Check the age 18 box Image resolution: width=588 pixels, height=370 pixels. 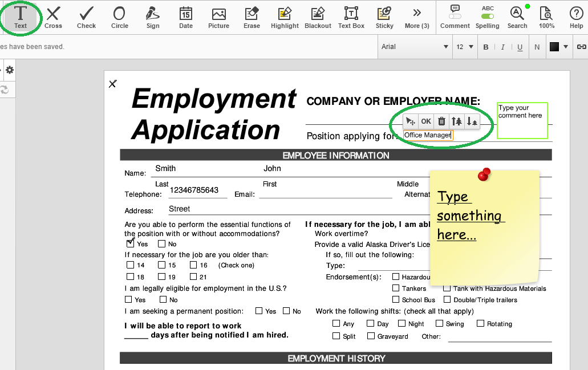click(130, 277)
